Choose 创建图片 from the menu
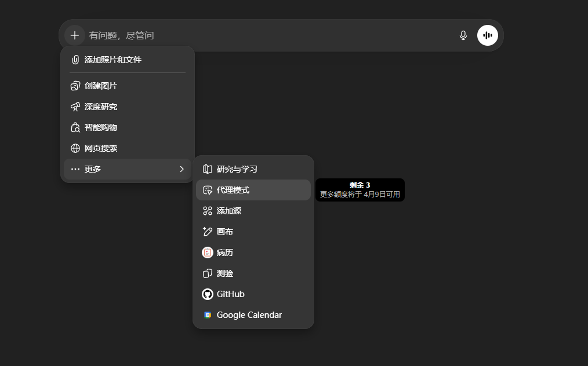 coord(128,86)
